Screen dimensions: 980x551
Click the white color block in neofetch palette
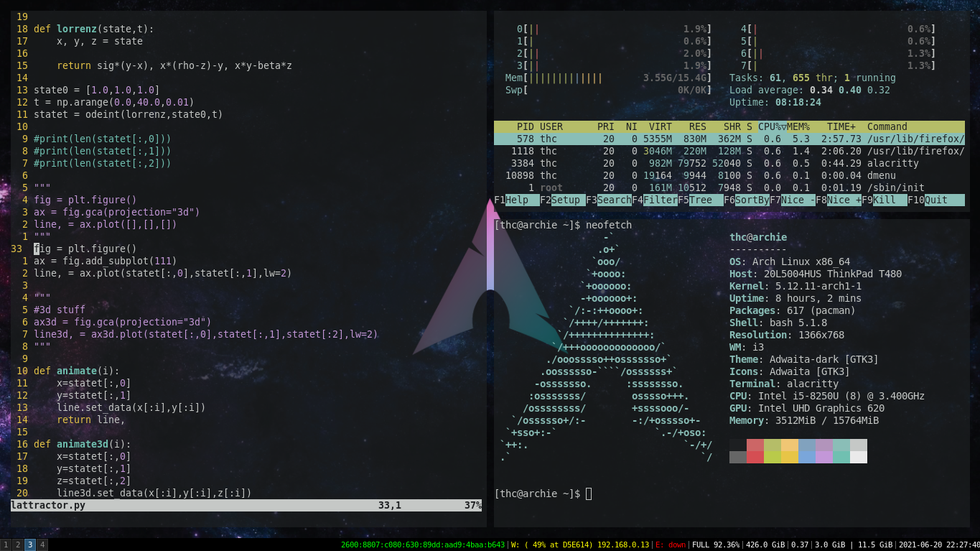(858, 457)
